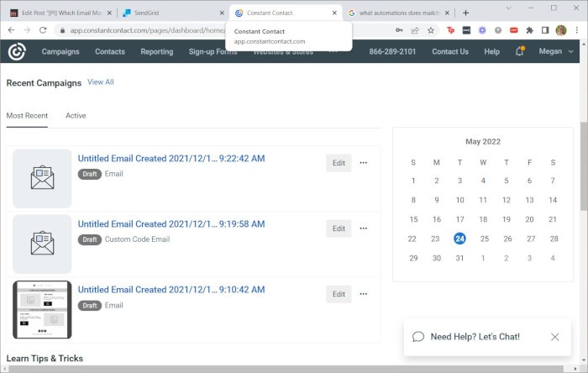This screenshot has width=588, height=373.
Task: Go back with the browser back arrow
Action: click(11, 30)
